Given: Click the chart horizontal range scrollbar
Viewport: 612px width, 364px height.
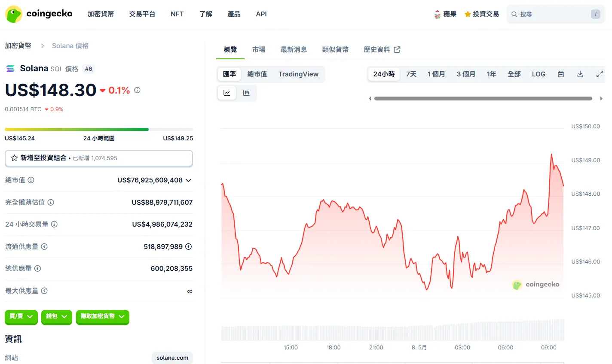Looking at the screenshot, I should (x=483, y=99).
